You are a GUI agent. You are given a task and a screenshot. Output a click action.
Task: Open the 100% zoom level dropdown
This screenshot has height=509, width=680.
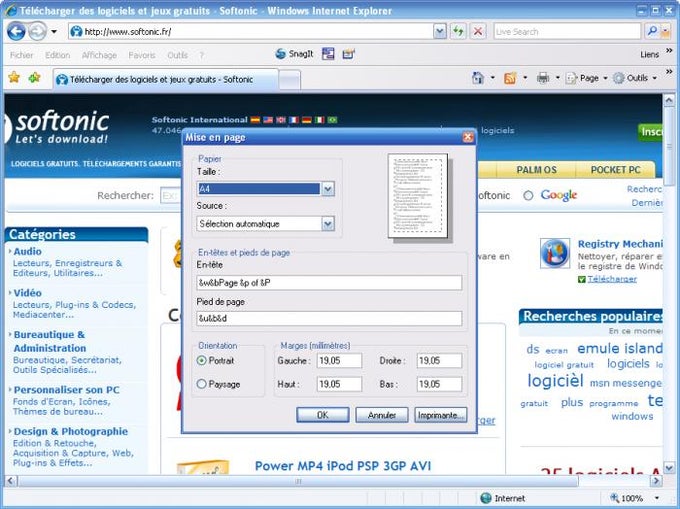[x=657, y=498]
